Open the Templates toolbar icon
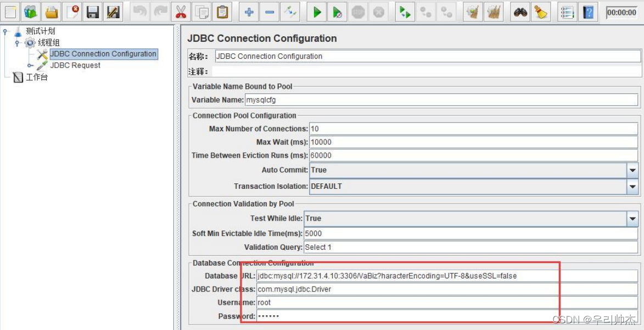Screen dimensions: 644x330 point(31,12)
